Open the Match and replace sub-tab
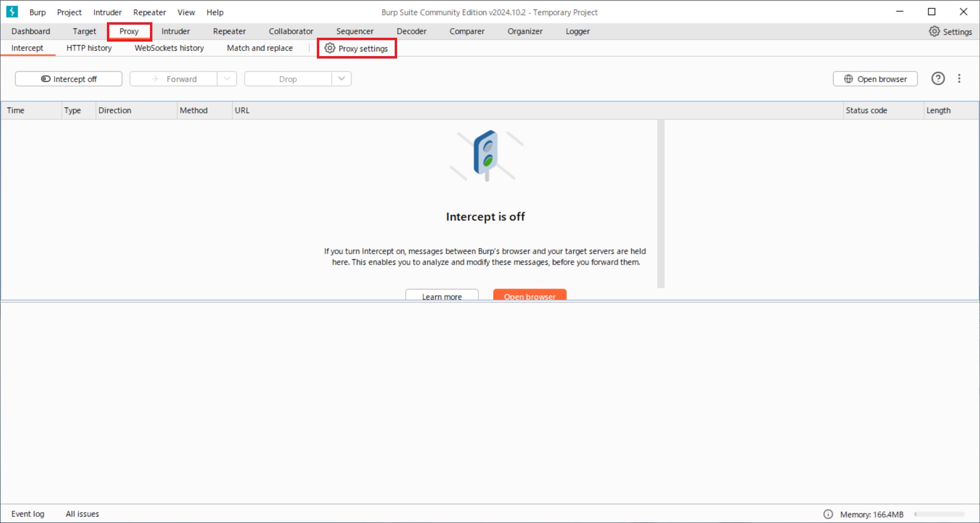Screen dimensions: 980x523 pos(260,48)
